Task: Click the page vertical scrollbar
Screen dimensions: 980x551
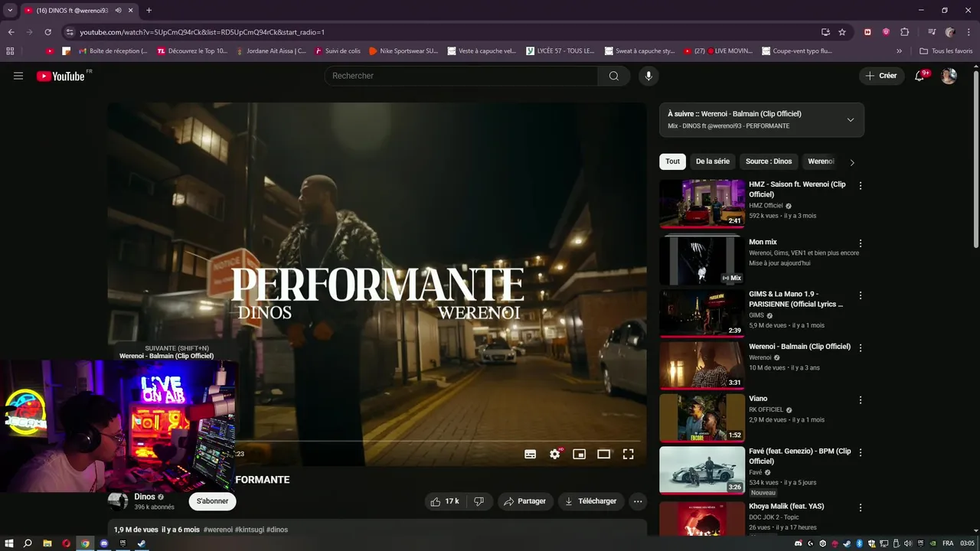Action: coord(975,158)
